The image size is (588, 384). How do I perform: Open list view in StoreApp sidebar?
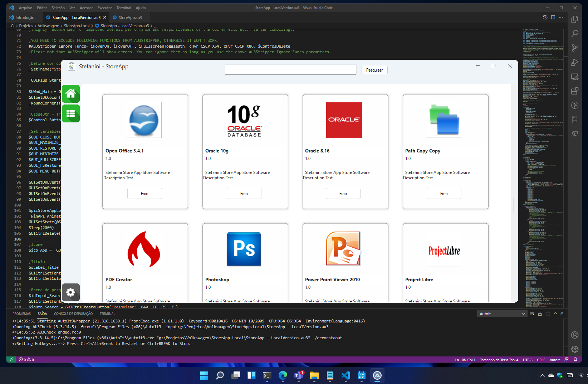(71, 114)
